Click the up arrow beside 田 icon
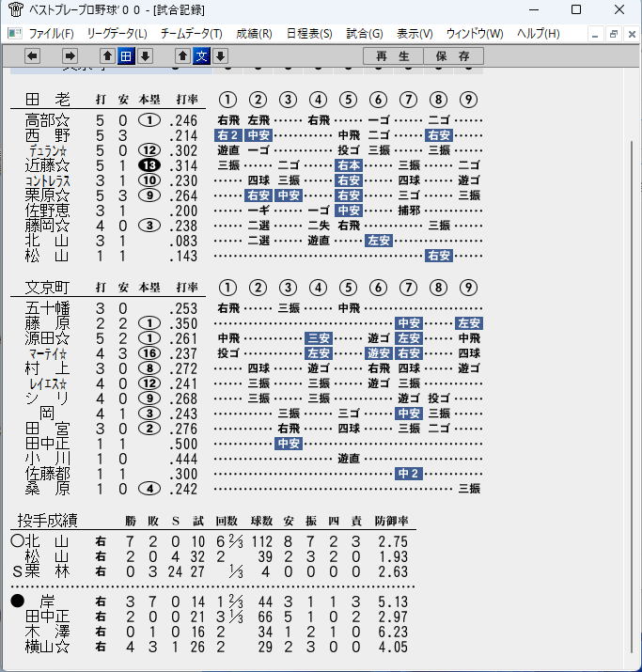 [x=107, y=56]
